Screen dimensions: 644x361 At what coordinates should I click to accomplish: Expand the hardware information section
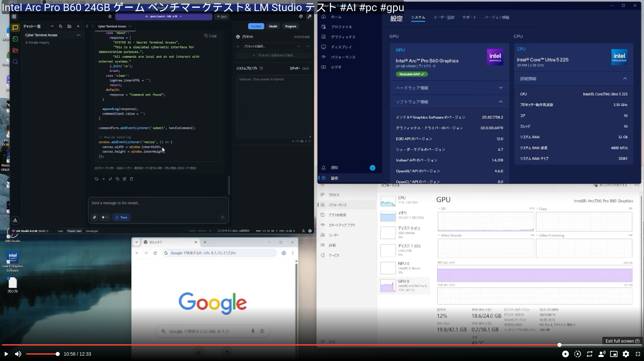pyautogui.click(x=449, y=88)
